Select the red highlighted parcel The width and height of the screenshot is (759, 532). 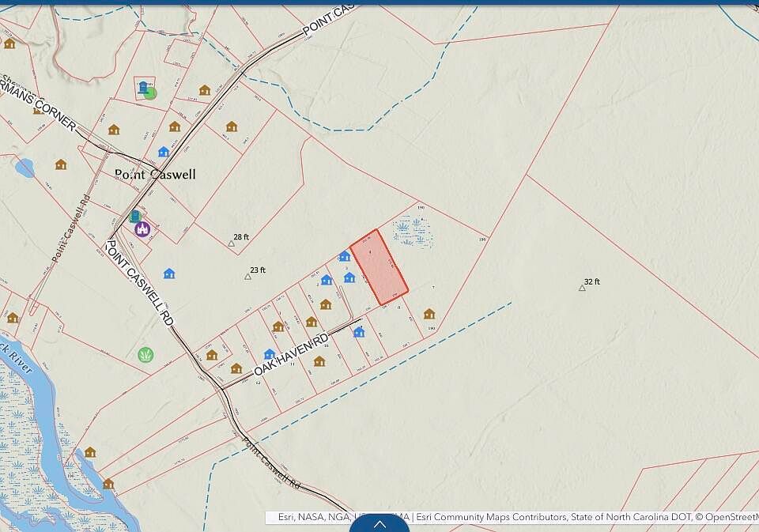[x=379, y=267]
